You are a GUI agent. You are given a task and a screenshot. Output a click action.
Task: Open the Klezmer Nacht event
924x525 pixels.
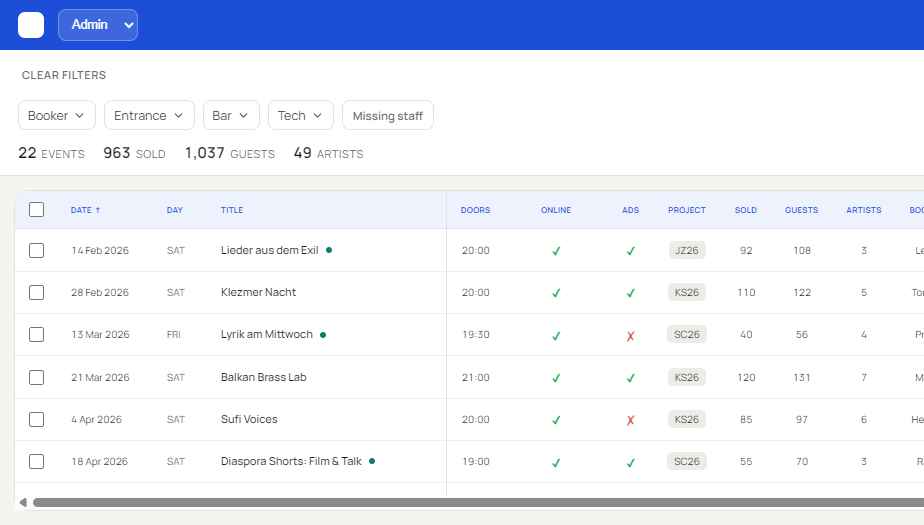point(258,292)
